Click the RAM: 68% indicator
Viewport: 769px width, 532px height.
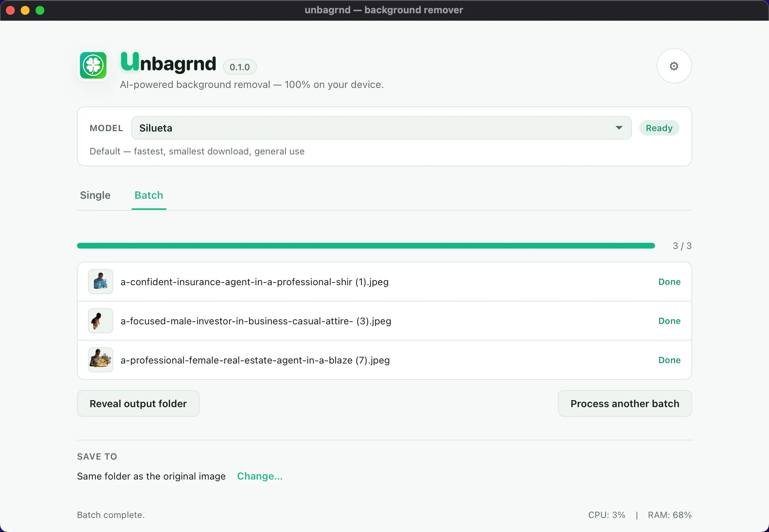coord(670,515)
